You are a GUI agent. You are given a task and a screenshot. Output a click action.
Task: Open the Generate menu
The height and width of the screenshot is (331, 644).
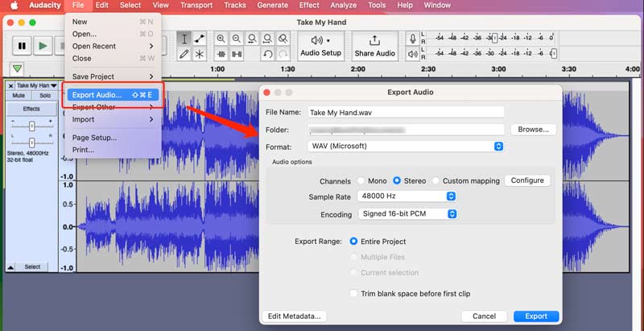pyautogui.click(x=272, y=6)
